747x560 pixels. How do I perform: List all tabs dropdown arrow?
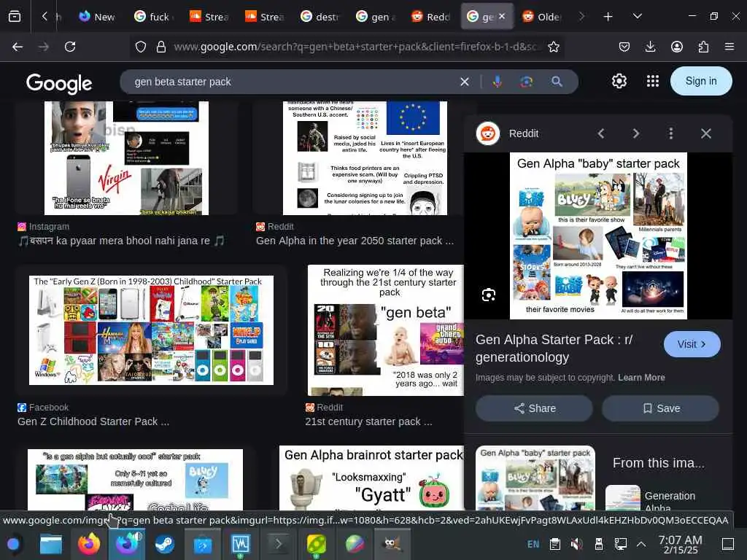click(637, 17)
